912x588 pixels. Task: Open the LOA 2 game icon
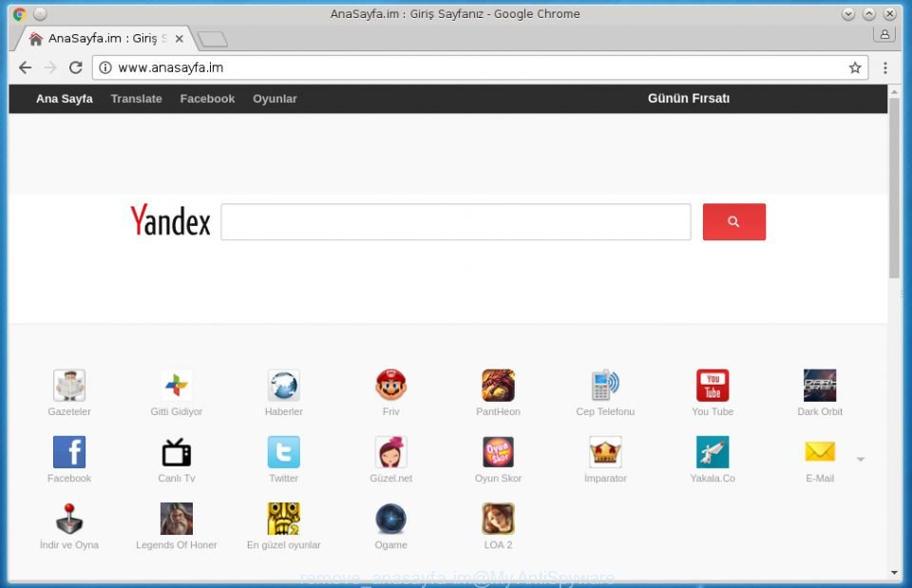pyautogui.click(x=498, y=519)
